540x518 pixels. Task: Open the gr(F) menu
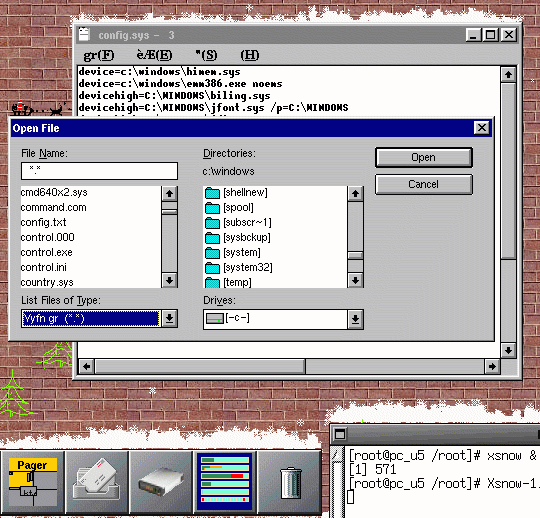99,55
